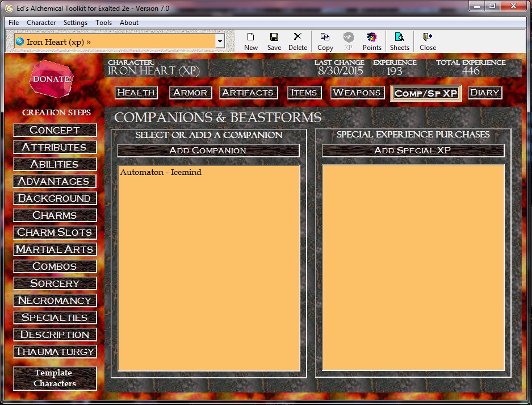Image resolution: width=532 pixels, height=405 pixels.
Task: Open the About menu
Action: click(129, 22)
